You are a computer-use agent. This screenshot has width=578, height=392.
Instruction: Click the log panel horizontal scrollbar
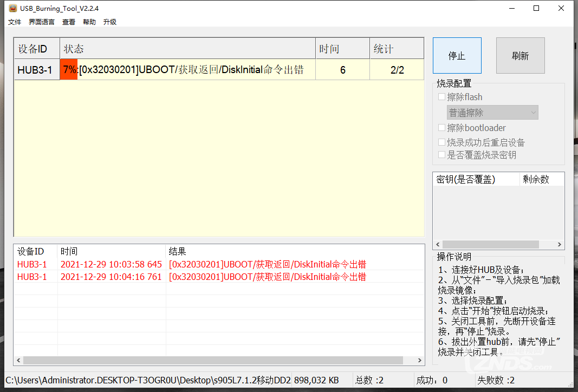pyautogui.click(x=217, y=360)
